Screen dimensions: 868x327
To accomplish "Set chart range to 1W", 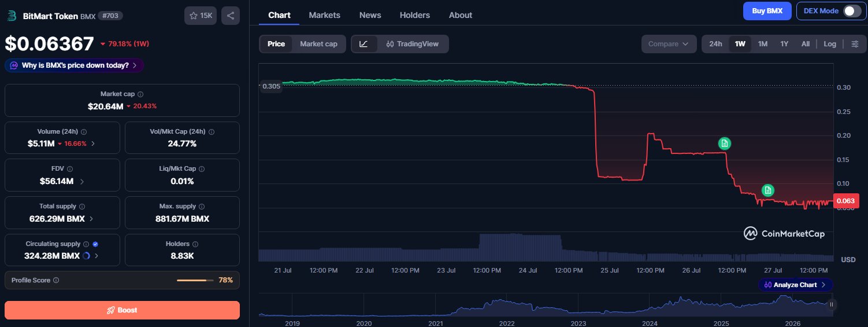I will pyautogui.click(x=740, y=44).
